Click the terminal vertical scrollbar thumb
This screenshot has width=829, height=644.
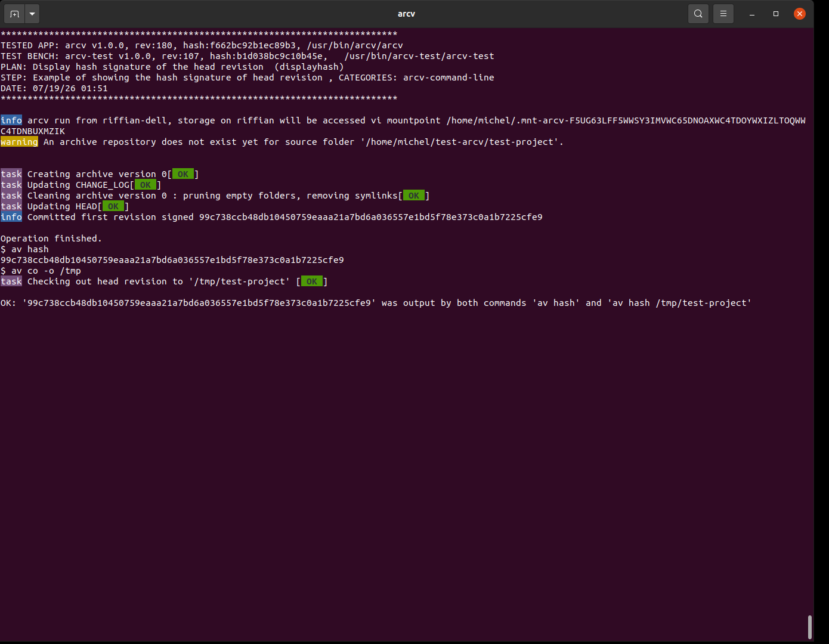tap(809, 627)
